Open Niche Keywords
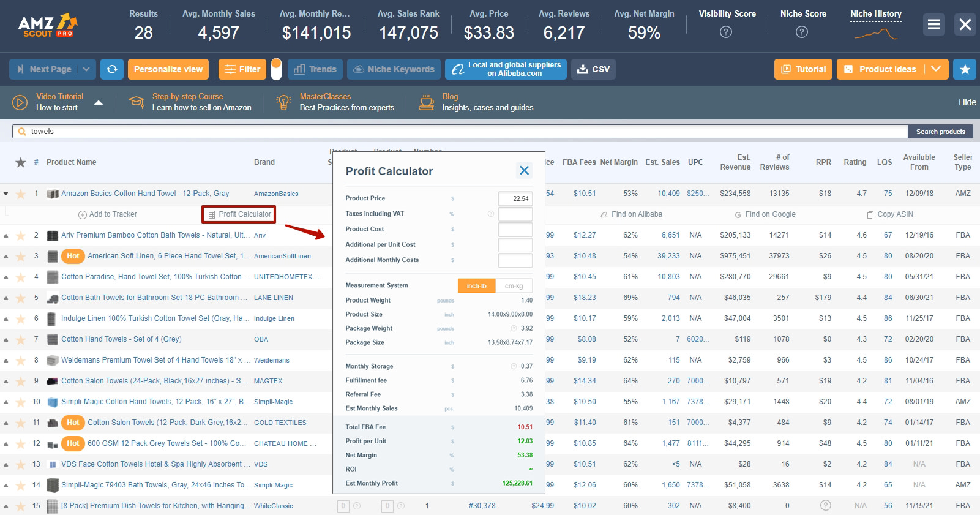This screenshot has width=980, height=515. click(x=394, y=69)
